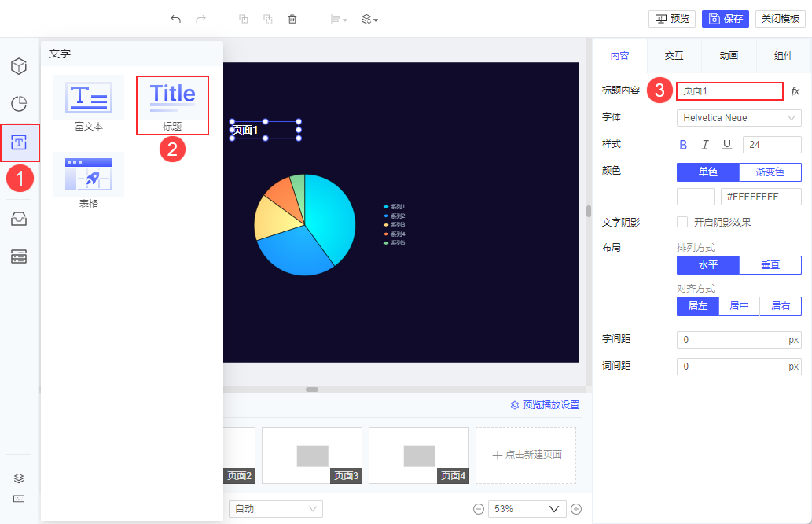Open the 53% zoom level dropdown
Image resolution: width=812 pixels, height=524 pixels.
pyautogui.click(x=527, y=509)
